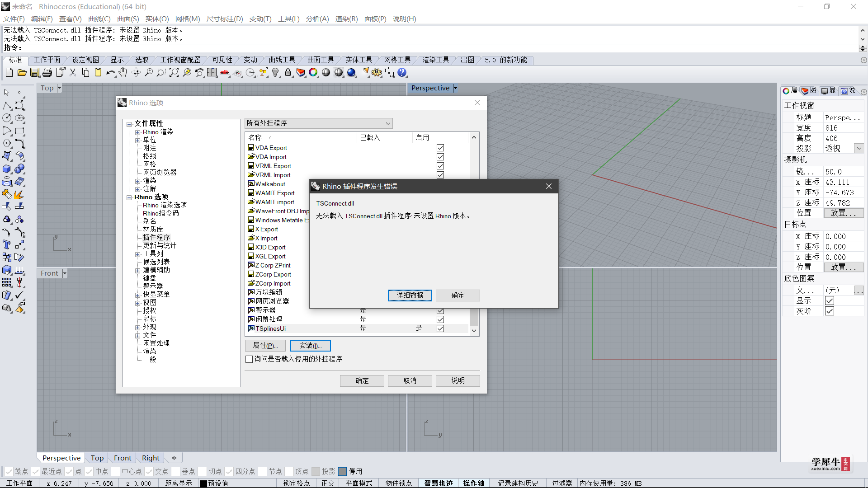Open the Layers icon in toolbar
The height and width of the screenshot is (488, 868).
pos(301,72)
